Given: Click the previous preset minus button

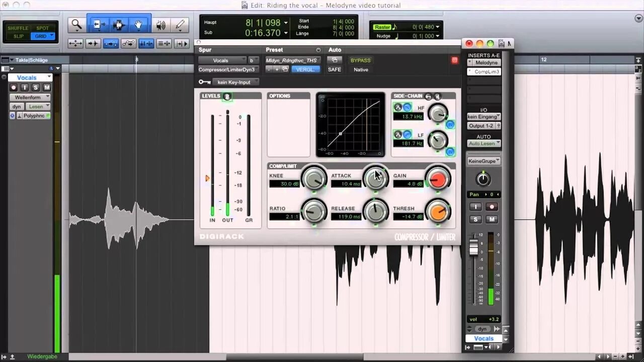Looking at the screenshot, I should [x=269, y=69].
